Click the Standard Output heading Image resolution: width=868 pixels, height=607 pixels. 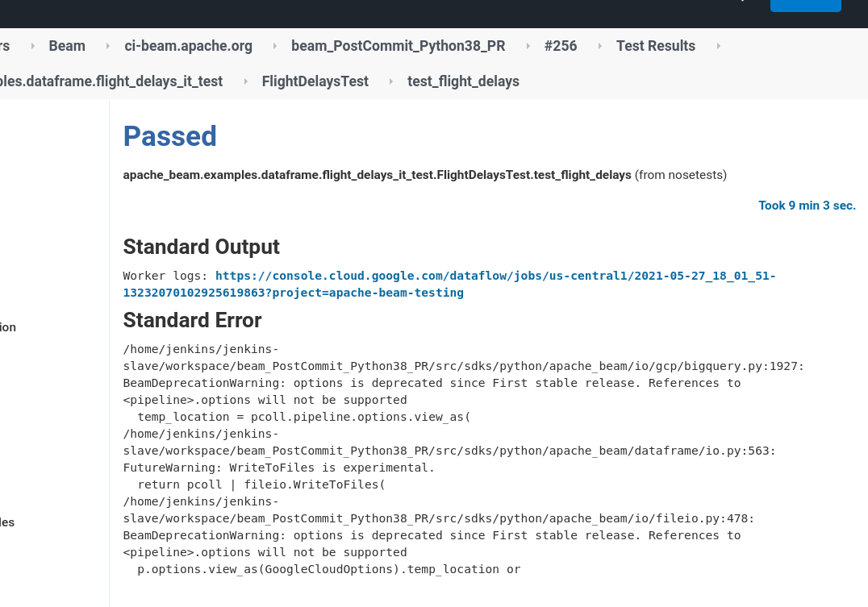201,247
